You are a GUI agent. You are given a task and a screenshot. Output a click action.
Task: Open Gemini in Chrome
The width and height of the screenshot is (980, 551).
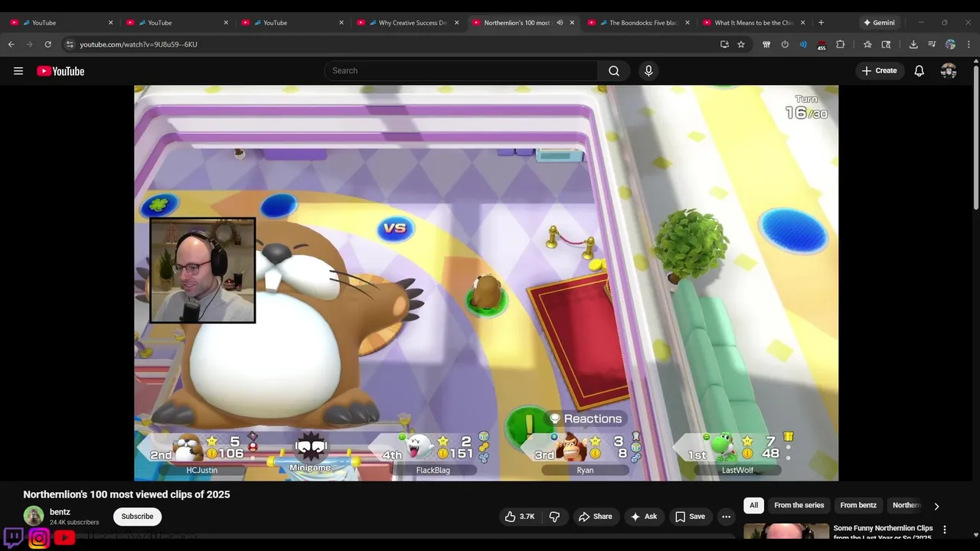click(879, 23)
